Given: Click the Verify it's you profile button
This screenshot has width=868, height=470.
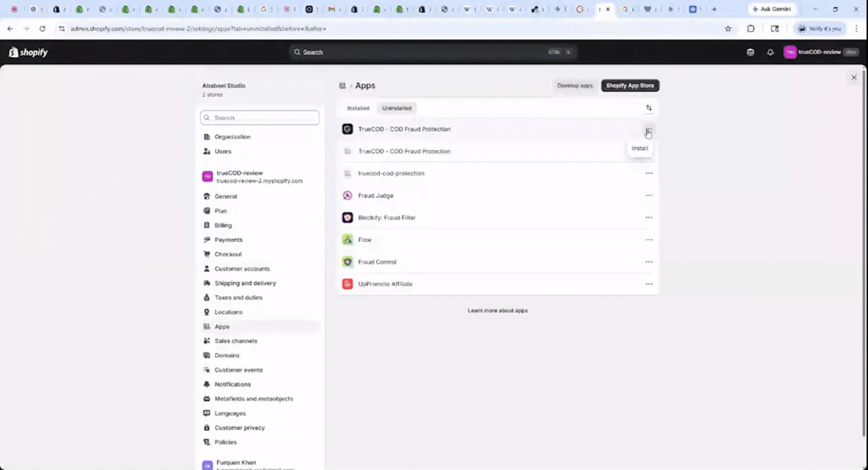Looking at the screenshot, I should pos(820,29).
